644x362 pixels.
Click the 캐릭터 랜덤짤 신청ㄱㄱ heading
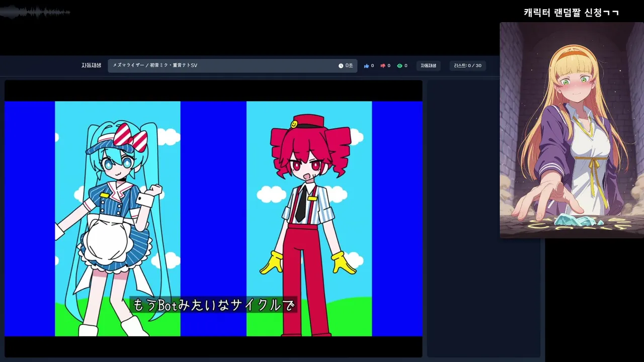point(571,13)
